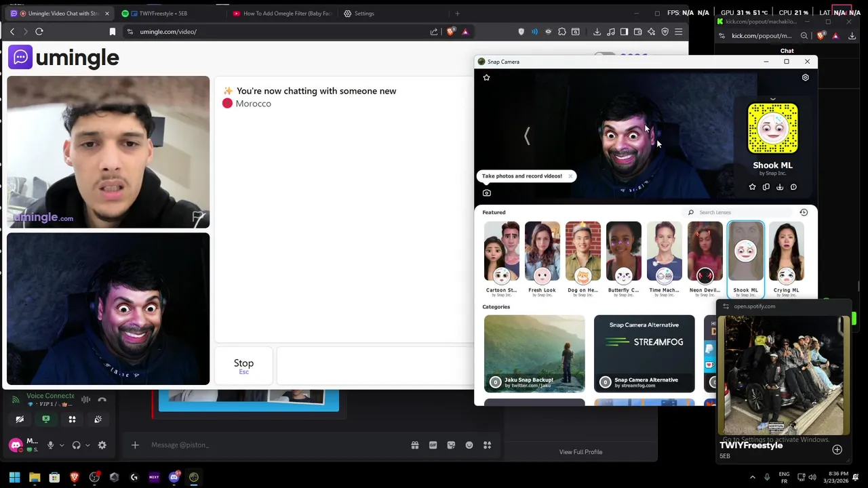
Task: Click the Message @piston_ input field
Action: [x=271, y=445]
